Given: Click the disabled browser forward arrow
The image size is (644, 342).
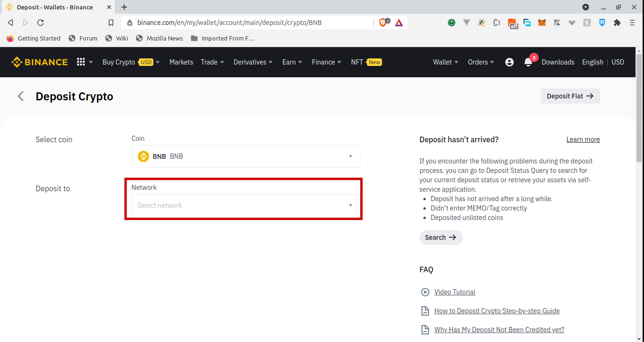Looking at the screenshot, I should [25, 23].
